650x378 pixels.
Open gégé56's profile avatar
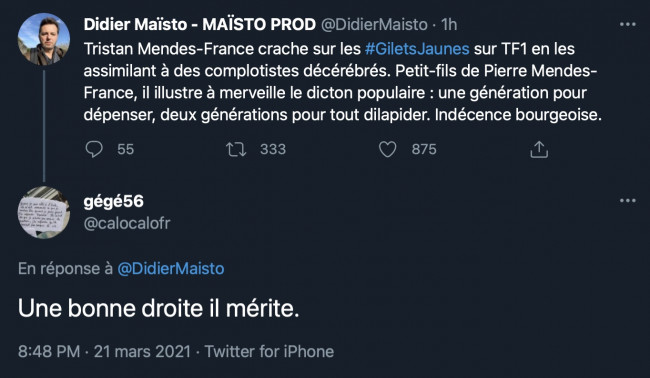point(44,212)
